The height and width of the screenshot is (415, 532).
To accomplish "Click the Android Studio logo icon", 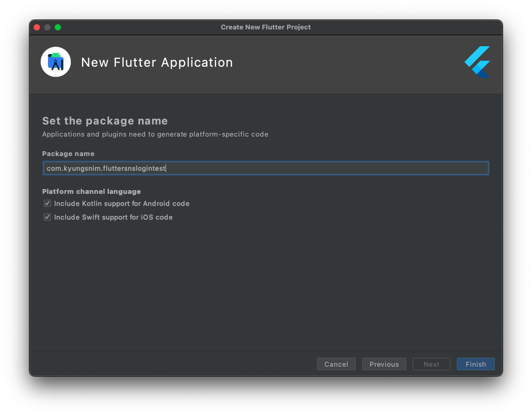I will click(x=56, y=62).
